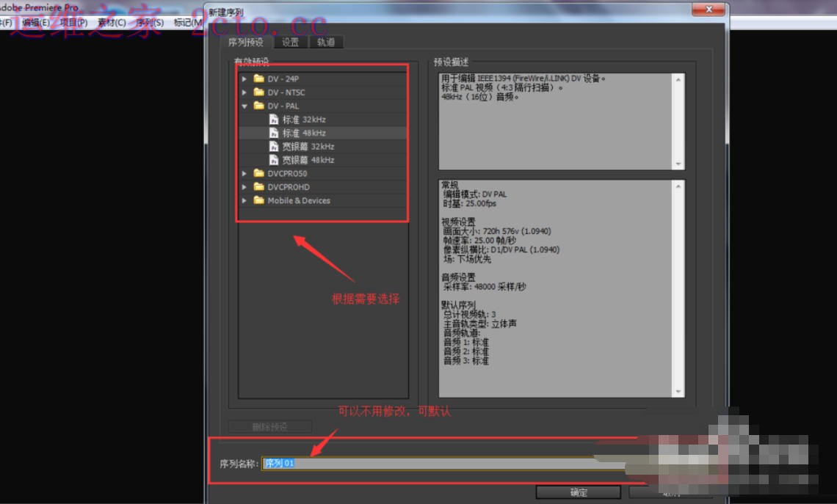This screenshot has height=504, width=837.
Task: Close the 新建序列 dialog
Action: coord(709,9)
